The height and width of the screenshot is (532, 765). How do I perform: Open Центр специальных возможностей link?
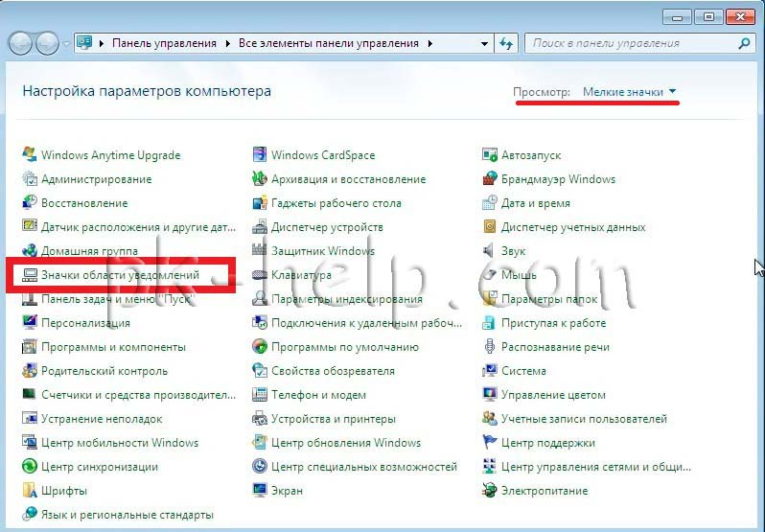[364, 466]
